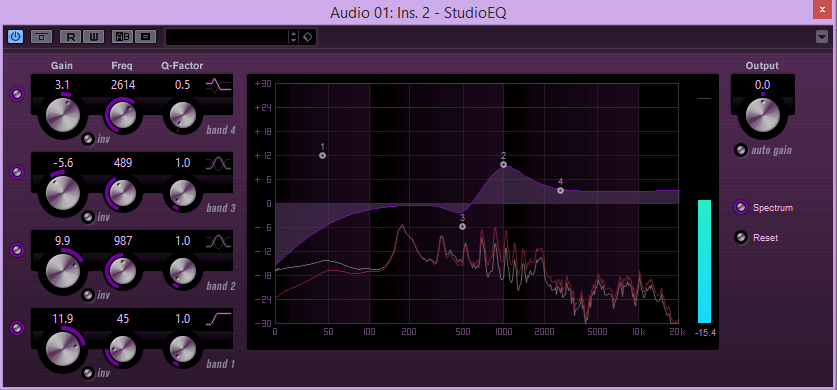The image size is (837, 390).
Task: Change band 2 filter type peak icon
Action: (x=219, y=242)
